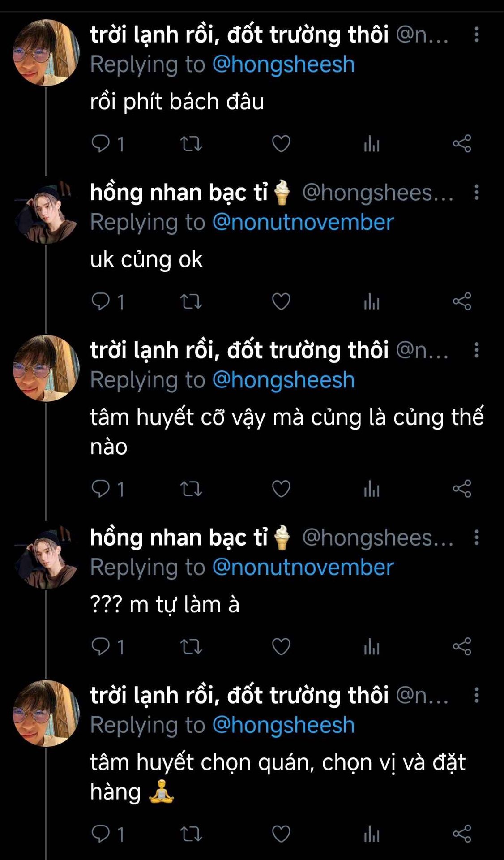Reply to "tâm huyết cỡ vậy" tweet
The image size is (504, 860).
[x=101, y=489]
